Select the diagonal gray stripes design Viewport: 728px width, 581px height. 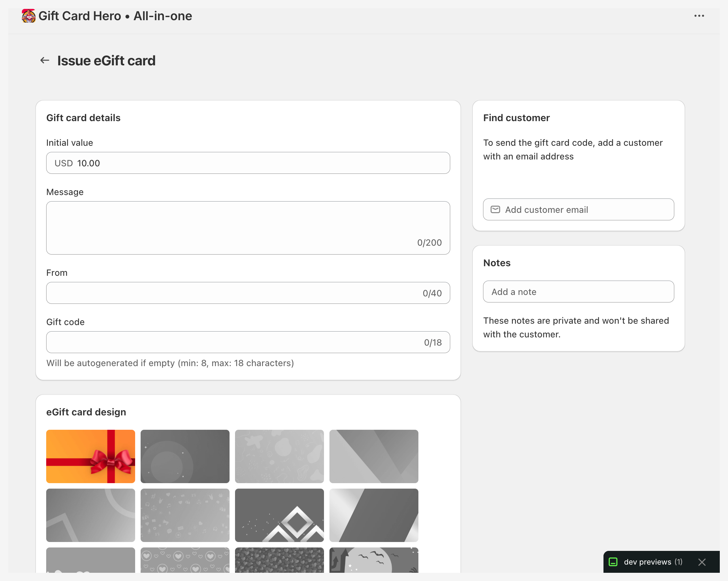(374, 456)
